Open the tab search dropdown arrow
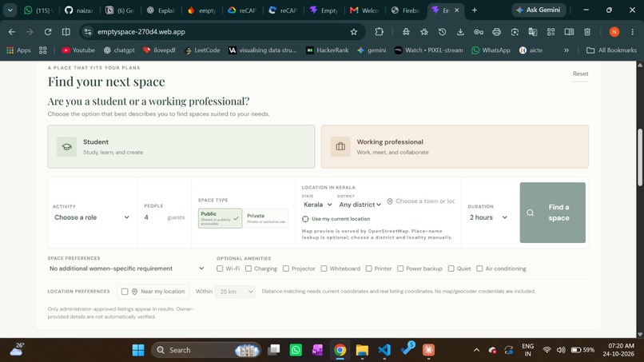Viewport: 644px width, 362px height. 10,10
